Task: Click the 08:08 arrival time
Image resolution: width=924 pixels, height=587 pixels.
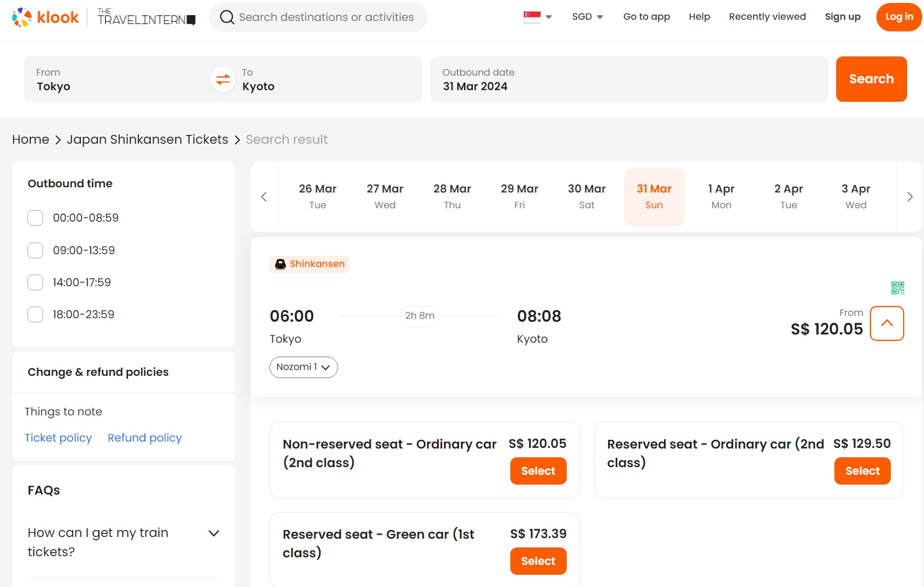Action: pos(539,316)
